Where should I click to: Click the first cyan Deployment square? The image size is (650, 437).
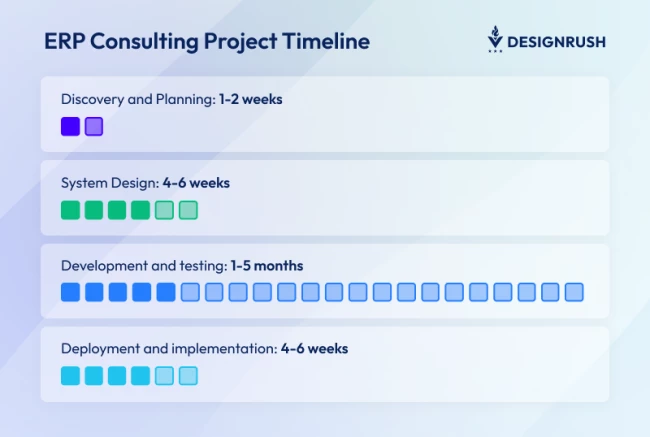[70, 376]
